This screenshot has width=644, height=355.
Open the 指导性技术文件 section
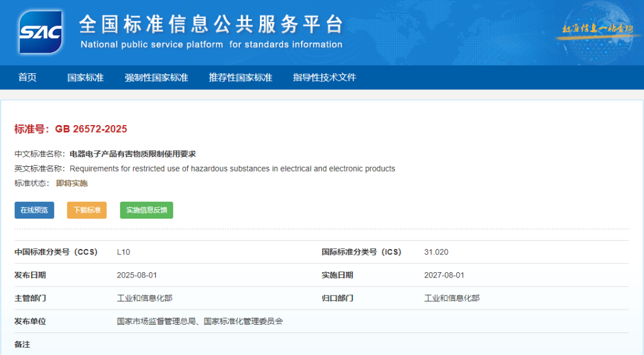pyautogui.click(x=324, y=77)
